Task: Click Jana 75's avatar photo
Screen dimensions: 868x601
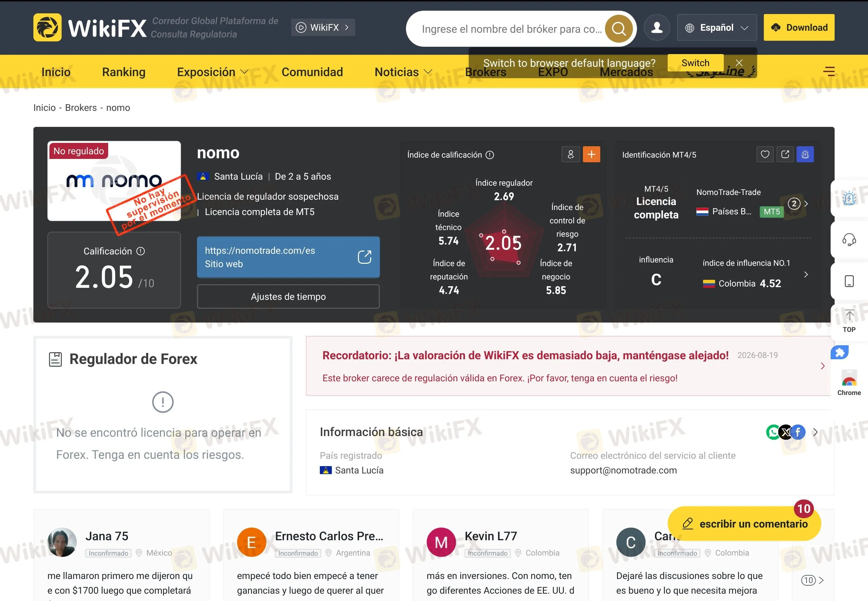Action: point(62,542)
